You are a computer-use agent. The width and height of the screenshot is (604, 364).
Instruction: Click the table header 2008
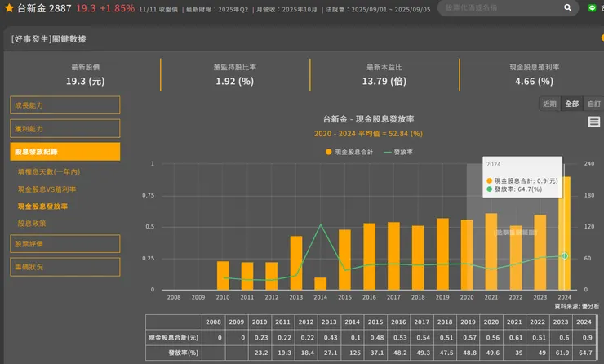(x=213, y=322)
